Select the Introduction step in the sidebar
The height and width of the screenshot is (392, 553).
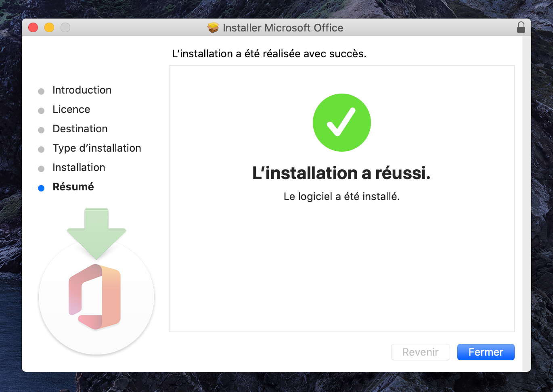(82, 90)
